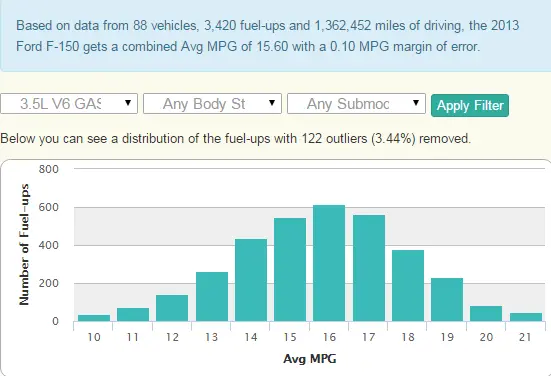
Task: Click the bar for 11 MPG
Action: [133, 315]
